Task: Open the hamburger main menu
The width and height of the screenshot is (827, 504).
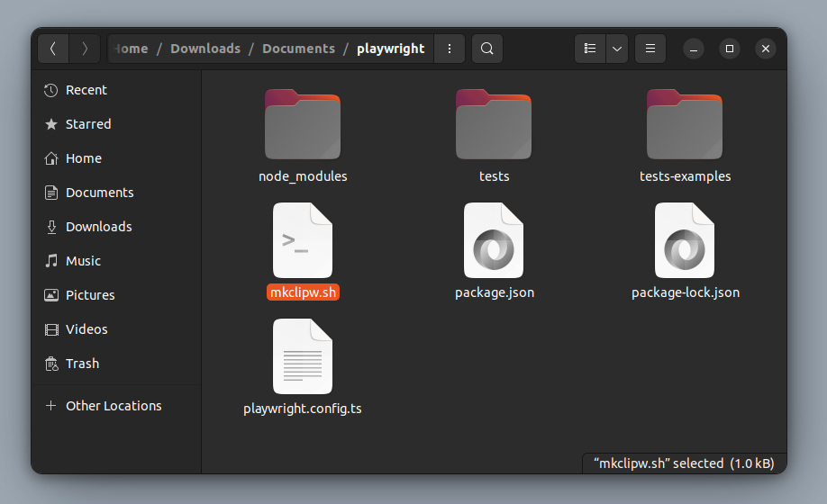Action: pyautogui.click(x=650, y=49)
